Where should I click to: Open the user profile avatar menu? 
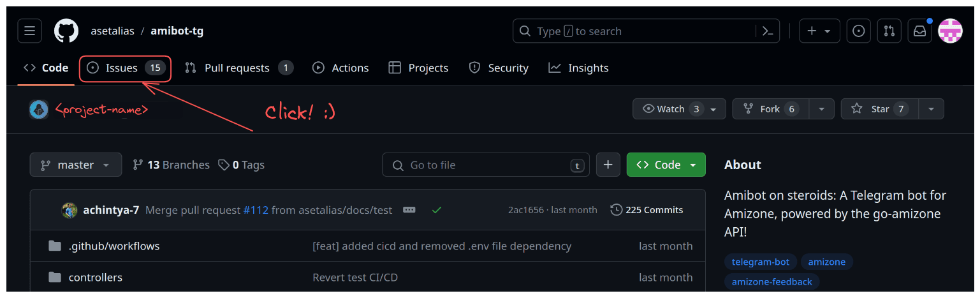pos(951,31)
